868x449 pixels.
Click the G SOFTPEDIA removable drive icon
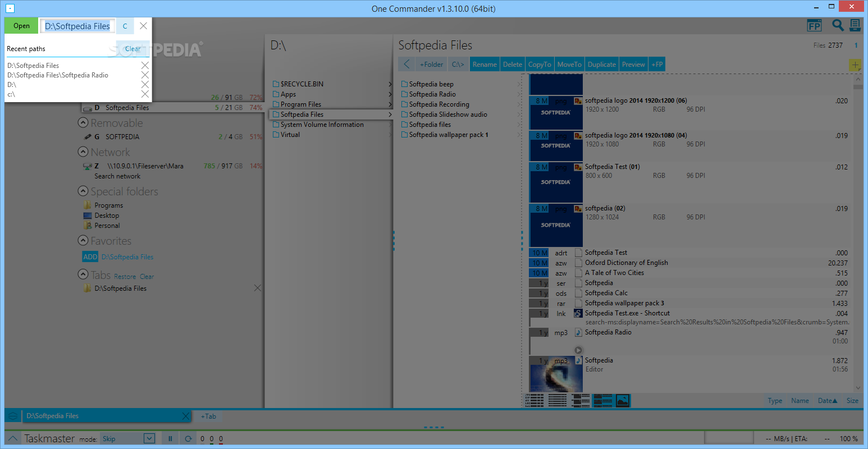pyautogui.click(x=87, y=136)
